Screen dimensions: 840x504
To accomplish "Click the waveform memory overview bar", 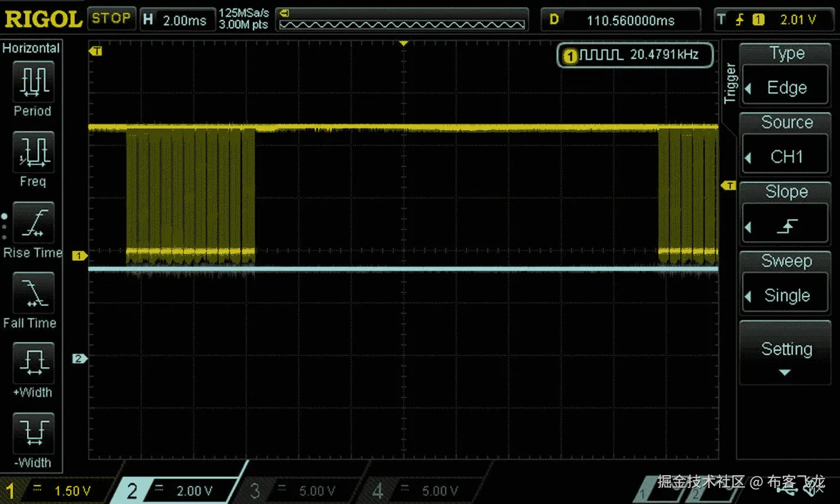I will click(x=402, y=19).
